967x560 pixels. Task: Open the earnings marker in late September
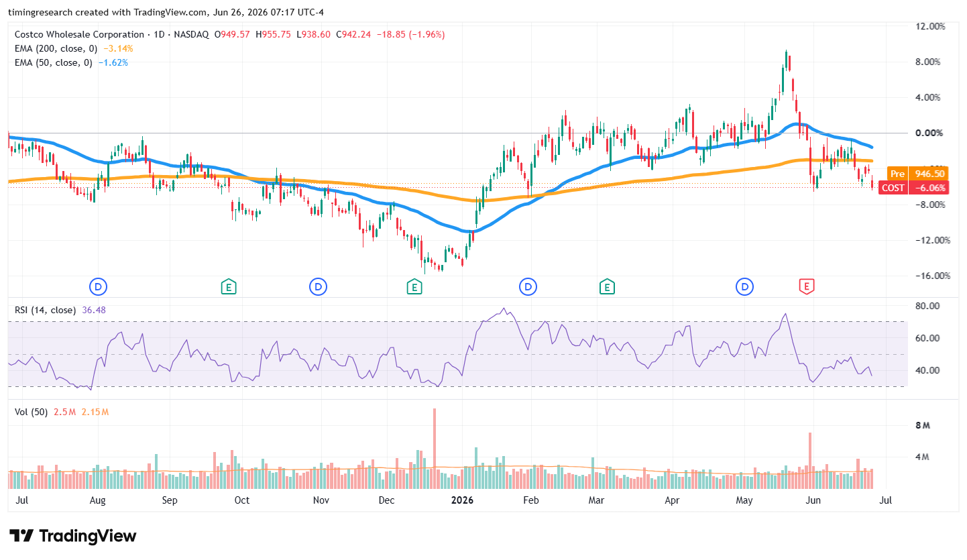pyautogui.click(x=229, y=287)
